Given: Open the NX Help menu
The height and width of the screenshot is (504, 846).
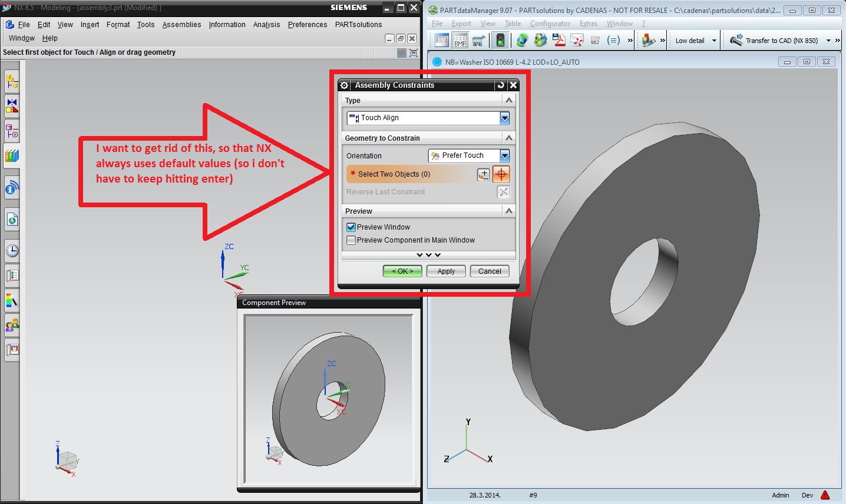Looking at the screenshot, I should [50, 38].
